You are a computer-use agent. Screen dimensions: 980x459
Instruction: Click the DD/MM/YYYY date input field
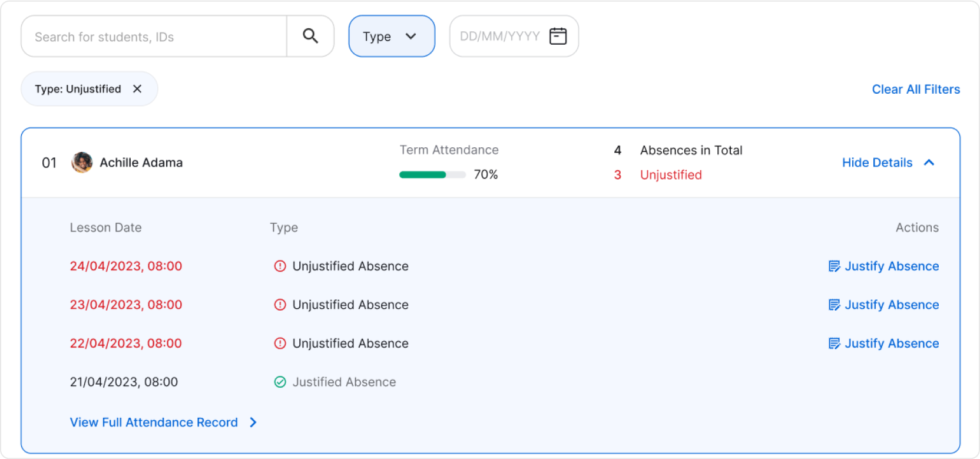point(499,37)
